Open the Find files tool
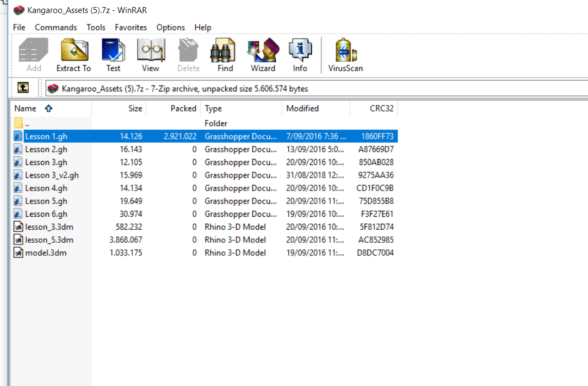The width and height of the screenshot is (588, 386). [x=225, y=55]
